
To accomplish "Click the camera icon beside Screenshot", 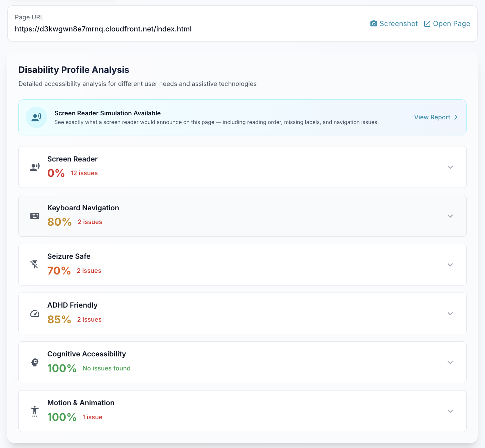I will point(374,24).
